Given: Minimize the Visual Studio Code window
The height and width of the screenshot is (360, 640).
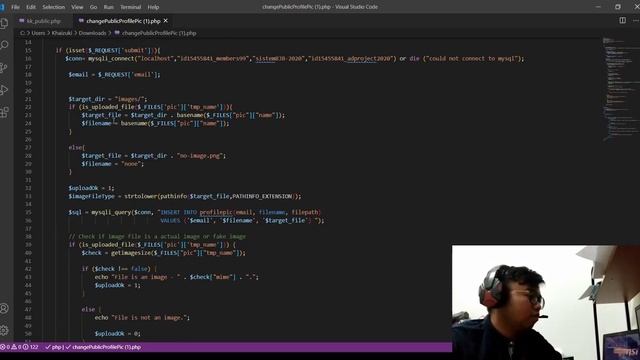Looking at the screenshot, I should (x=598, y=7).
